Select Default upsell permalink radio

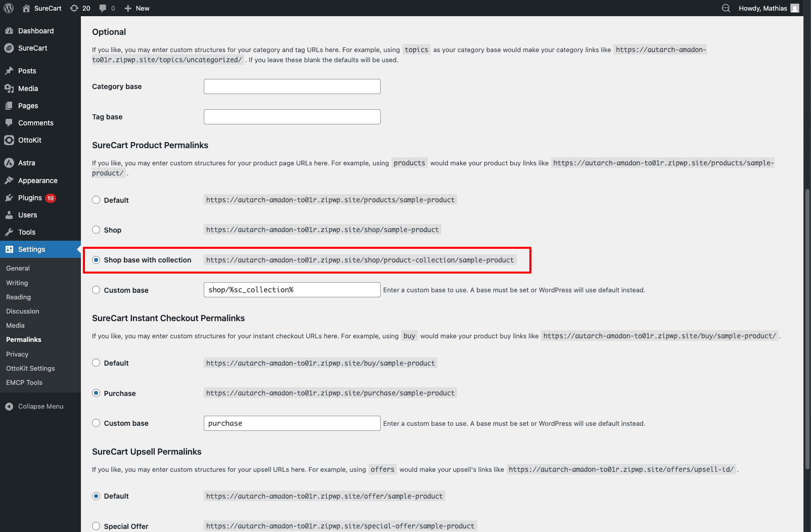[96, 496]
